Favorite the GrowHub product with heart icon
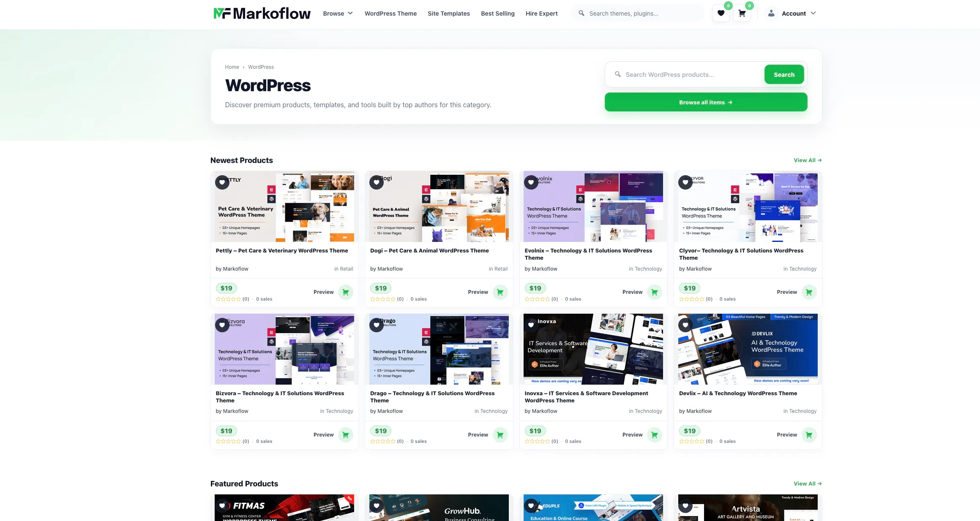Screen dimensions: 980x521 (x=377, y=505)
